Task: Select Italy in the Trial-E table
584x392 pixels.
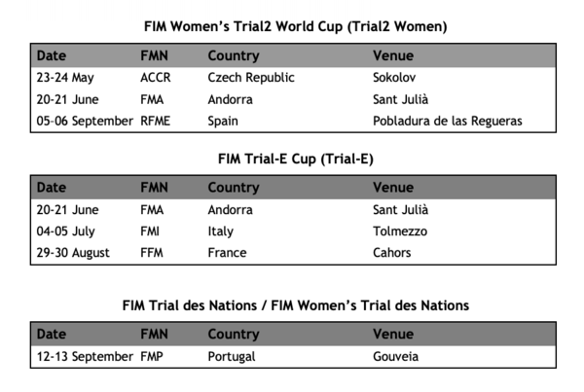Action: [x=221, y=232]
